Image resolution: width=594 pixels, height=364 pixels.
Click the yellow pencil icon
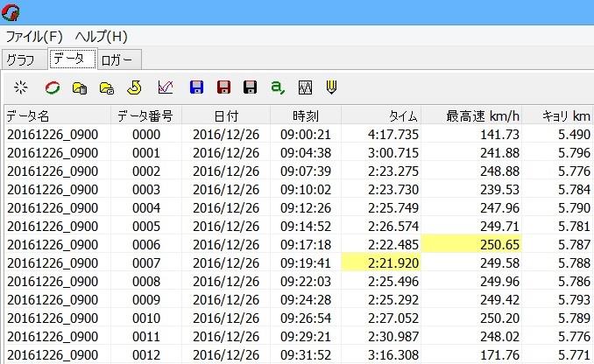[x=331, y=87]
